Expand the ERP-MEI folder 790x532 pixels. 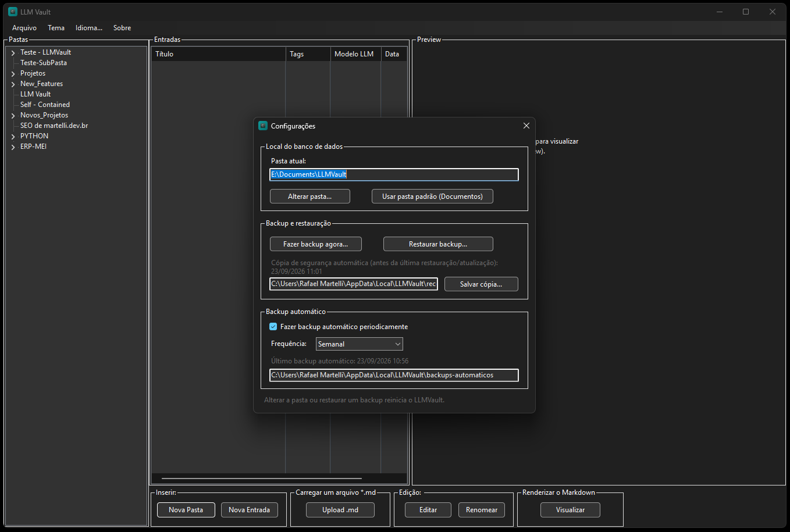(13, 147)
